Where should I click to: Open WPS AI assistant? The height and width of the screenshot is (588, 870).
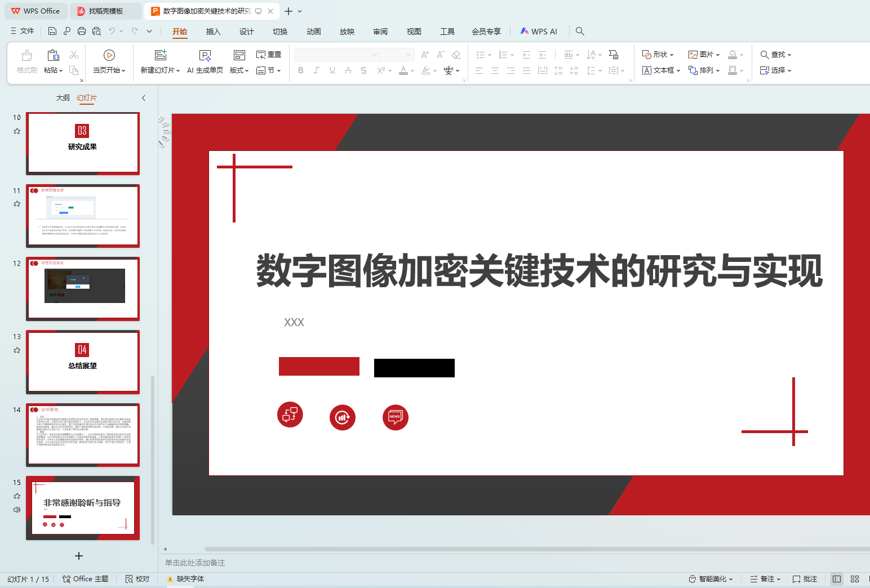pyautogui.click(x=539, y=32)
